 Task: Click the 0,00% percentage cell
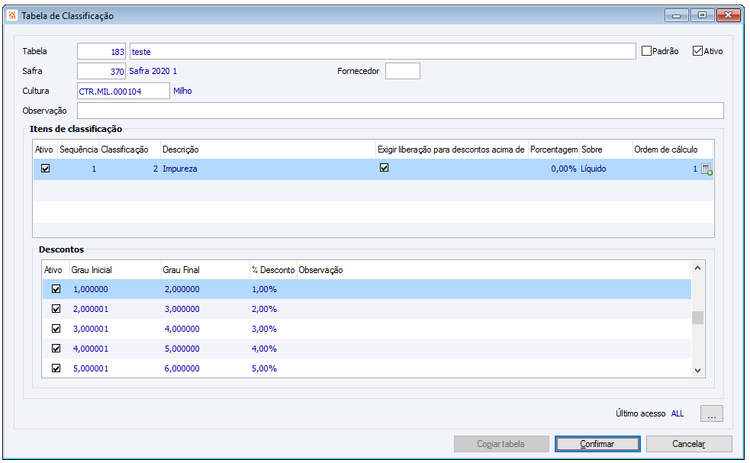(563, 169)
